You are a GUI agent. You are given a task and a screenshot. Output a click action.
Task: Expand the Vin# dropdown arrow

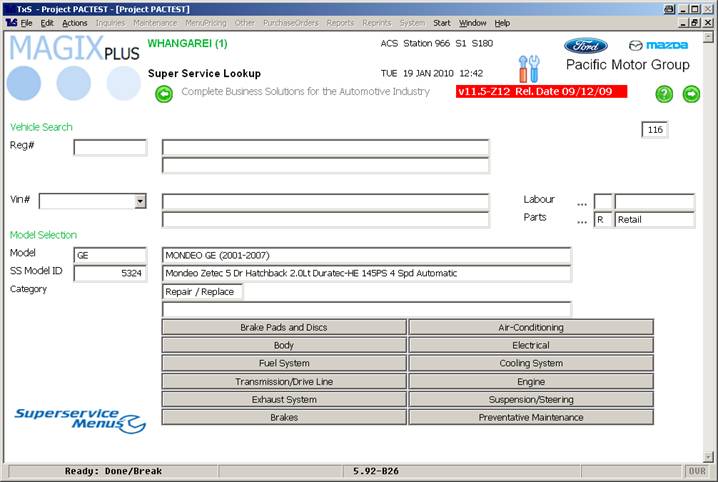(x=140, y=201)
